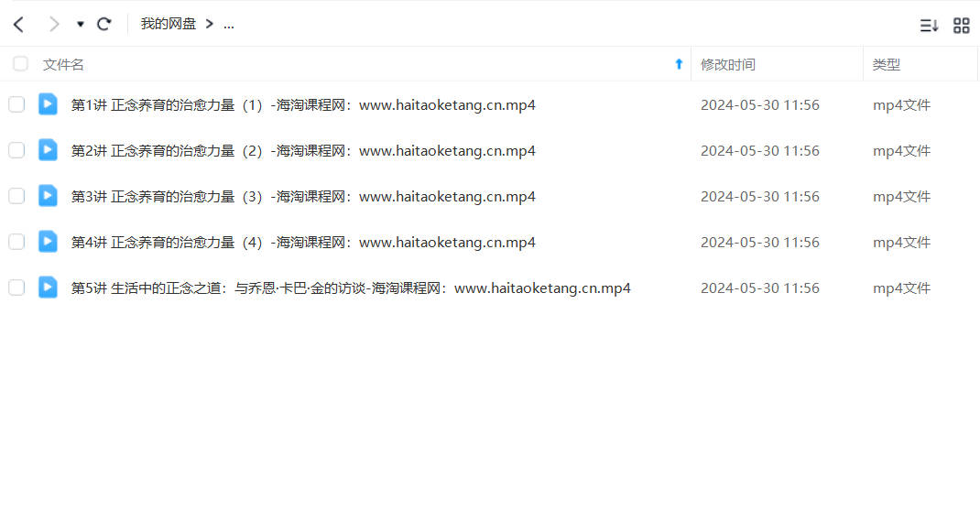980x510 pixels.
Task: Check the box for 第1讲 file
Action: (16, 104)
